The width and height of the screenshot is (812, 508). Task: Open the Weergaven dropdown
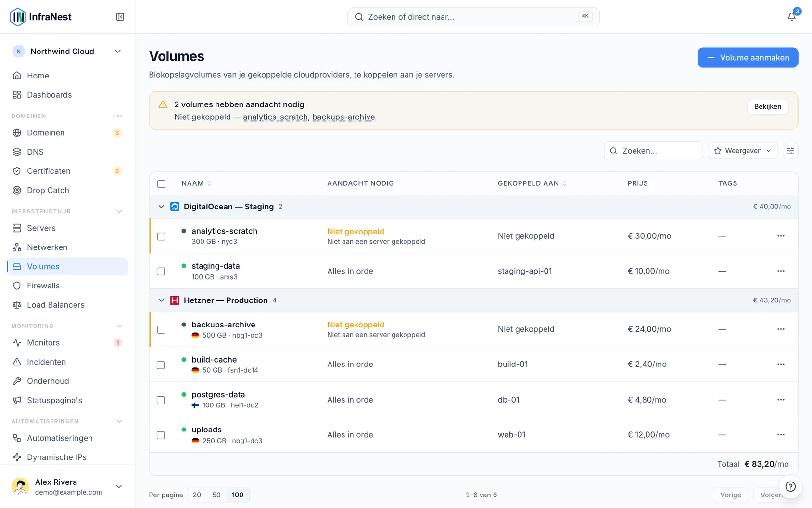pyautogui.click(x=743, y=151)
